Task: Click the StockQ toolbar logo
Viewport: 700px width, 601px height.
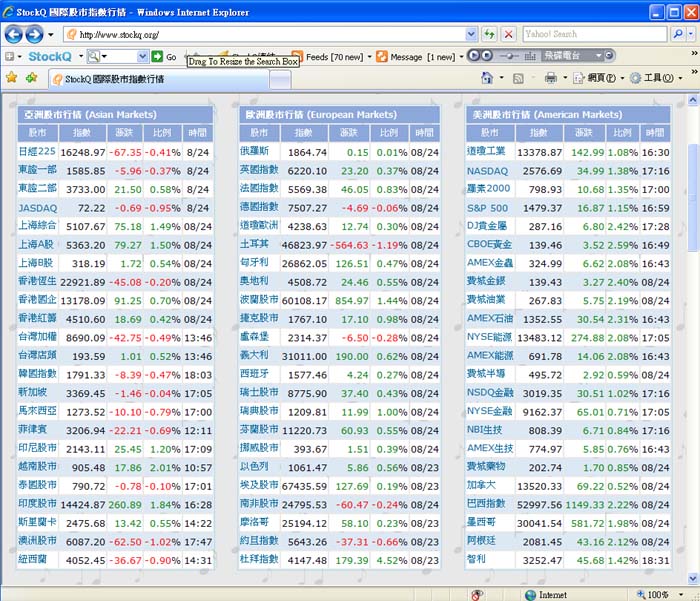Action: 50,57
